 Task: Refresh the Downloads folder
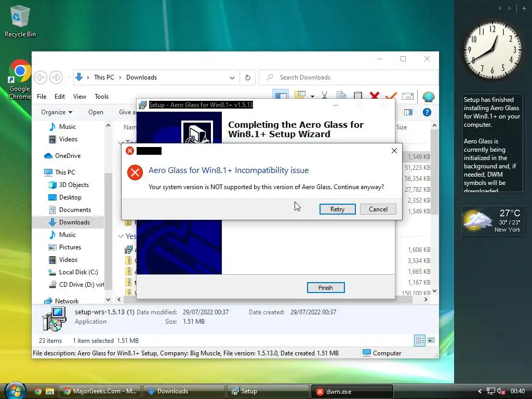point(248,78)
